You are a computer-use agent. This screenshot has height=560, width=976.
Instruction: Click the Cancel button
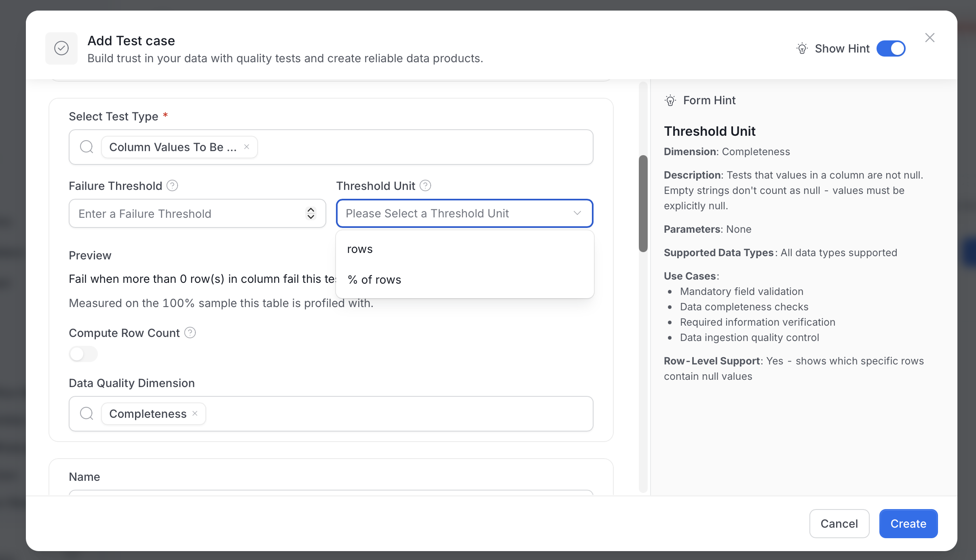point(839,524)
